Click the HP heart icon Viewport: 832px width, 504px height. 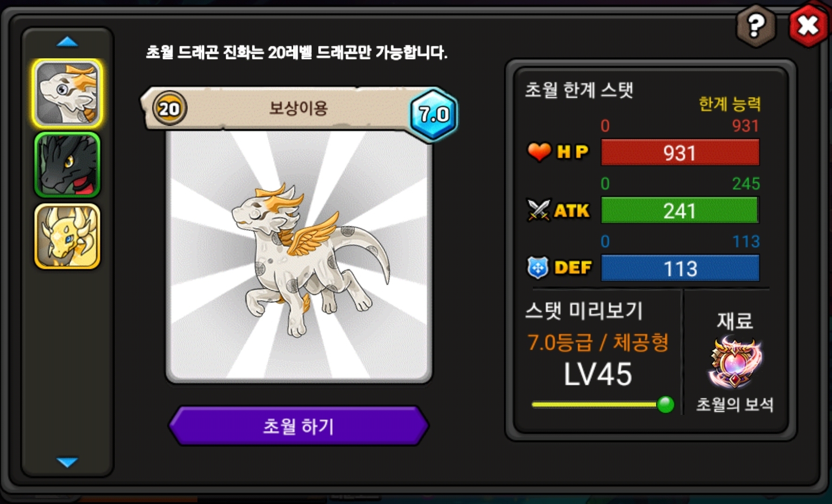coord(539,152)
